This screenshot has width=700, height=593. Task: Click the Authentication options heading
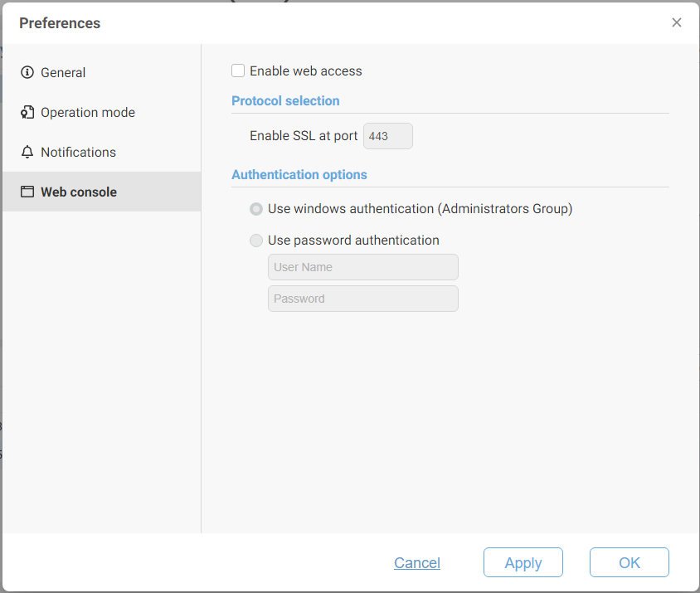coord(299,175)
